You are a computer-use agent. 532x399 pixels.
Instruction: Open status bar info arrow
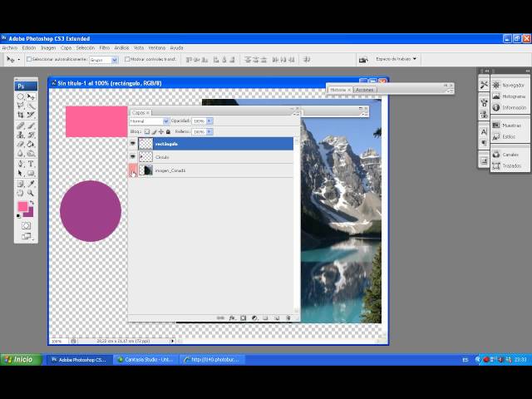(172, 341)
